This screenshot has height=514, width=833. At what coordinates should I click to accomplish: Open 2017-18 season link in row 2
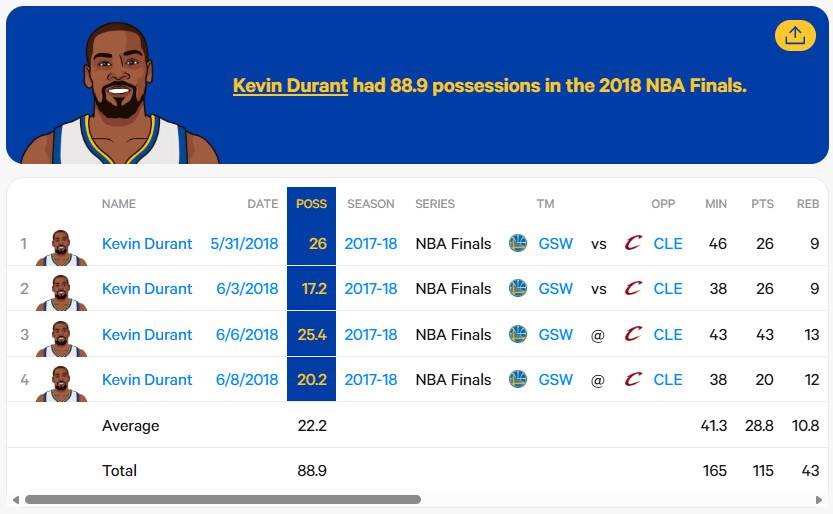(x=371, y=289)
